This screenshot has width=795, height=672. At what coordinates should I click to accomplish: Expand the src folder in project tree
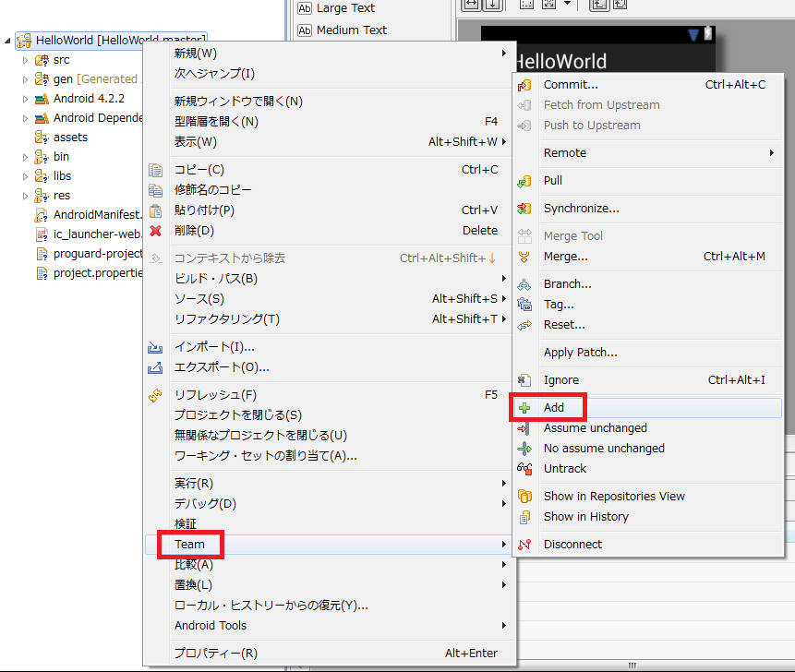(25, 59)
